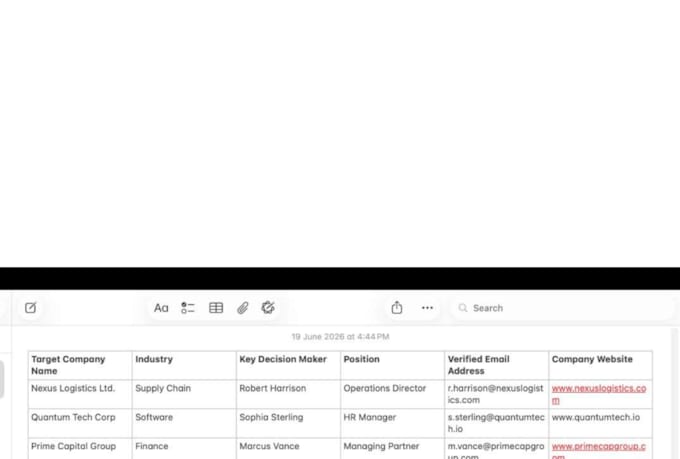Click the magnifier icon in Search
The width and height of the screenshot is (680, 459).
463,308
